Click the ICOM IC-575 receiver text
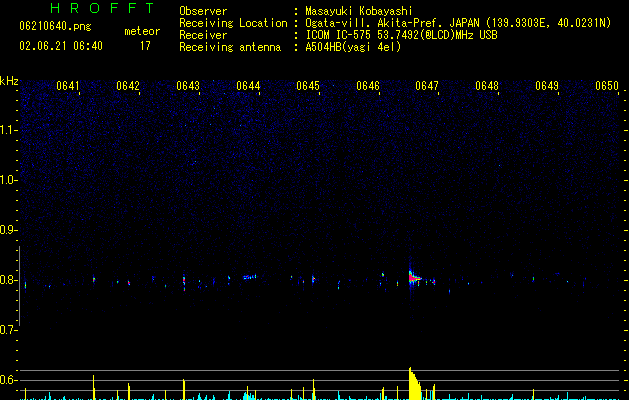This screenshot has height=400, width=629. (401, 35)
